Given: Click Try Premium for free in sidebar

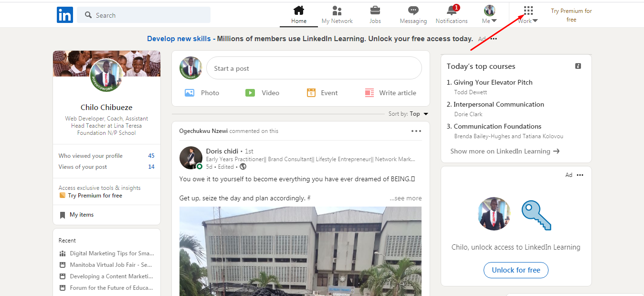Looking at the screenshot, I should [x=91, y=196].
